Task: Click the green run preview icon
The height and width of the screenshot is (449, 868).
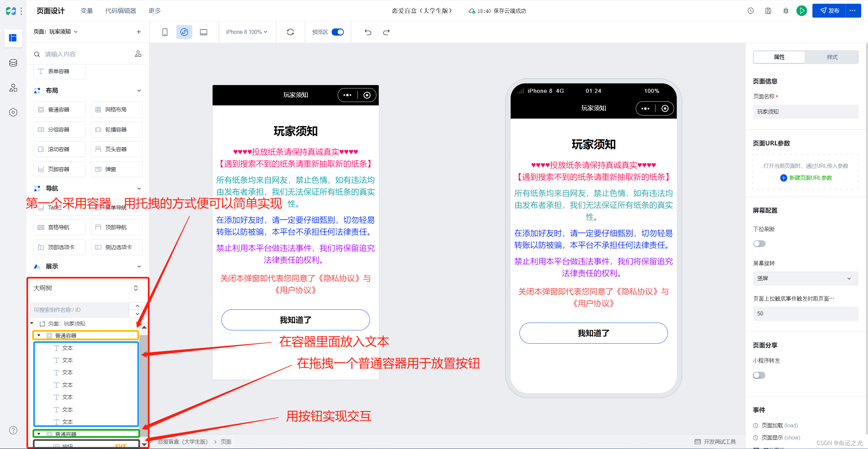Action: point(802,11)
